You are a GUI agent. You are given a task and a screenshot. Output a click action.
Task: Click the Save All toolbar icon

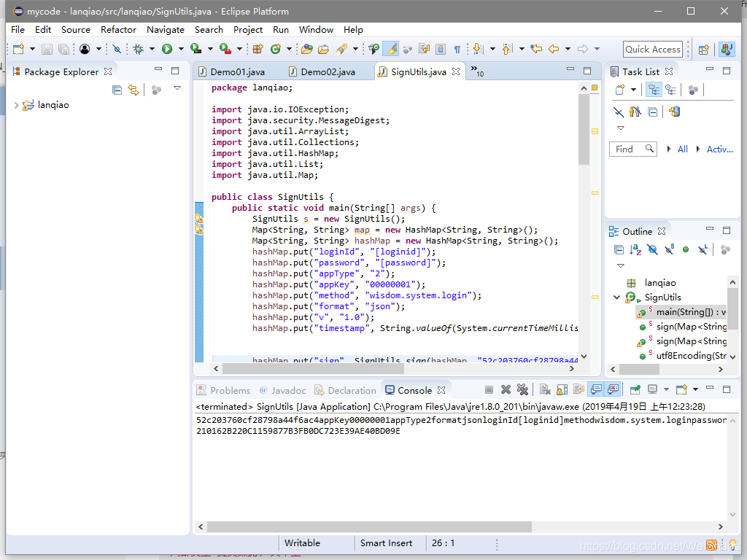tap(63, 49)
